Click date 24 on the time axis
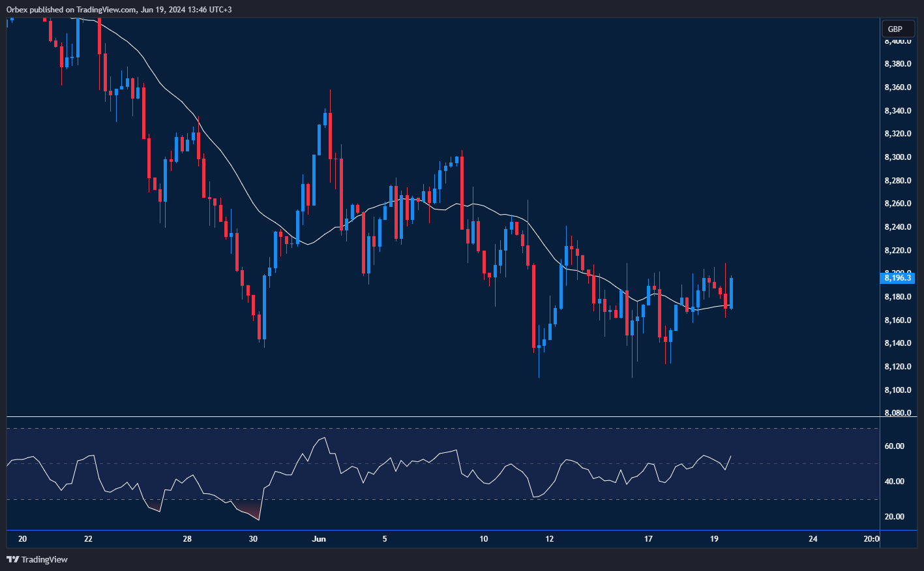The width and height of the screenshot is (924, 571). pyautogui.click(x=812, y=539)
